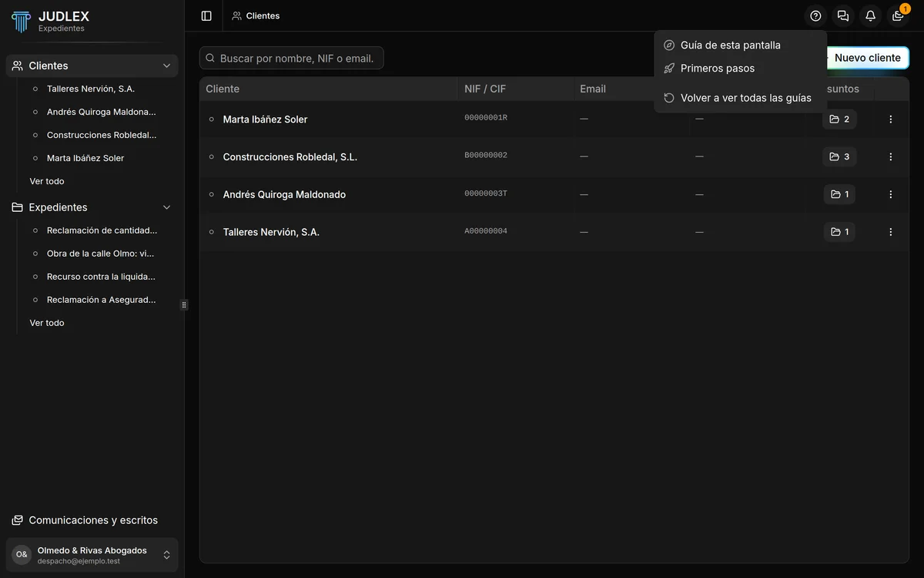Open the notifications bell icon
The height and width of the screenshot is (578, 924).
(870, 15)
